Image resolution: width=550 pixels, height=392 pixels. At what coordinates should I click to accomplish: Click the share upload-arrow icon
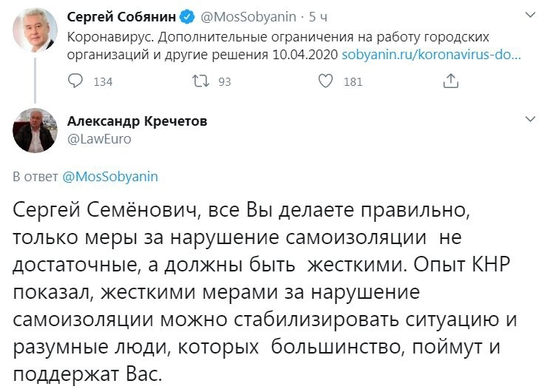point(449,81)
